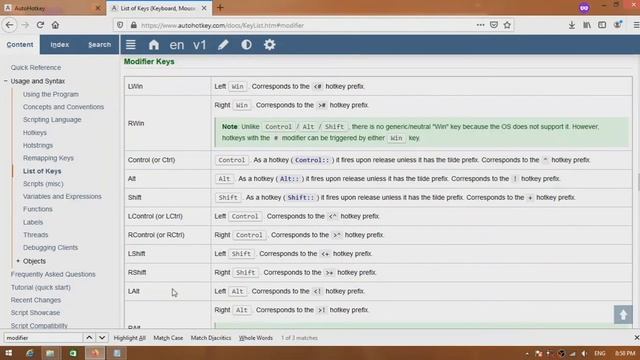Click the pencil edit page icon

(x=223, y=44)
